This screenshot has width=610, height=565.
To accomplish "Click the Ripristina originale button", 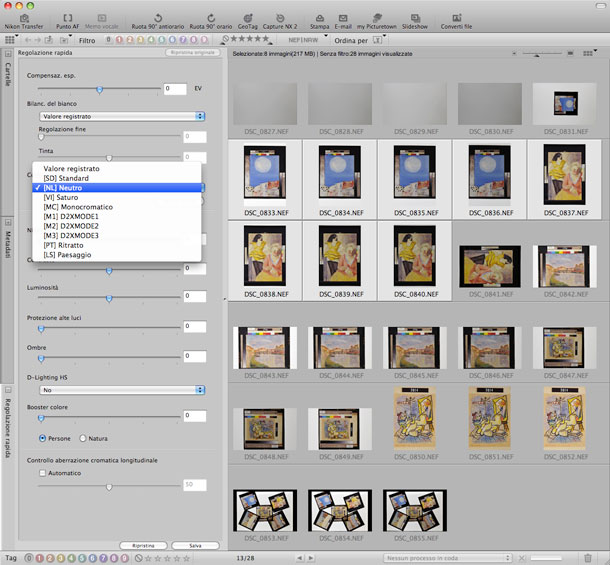I will point(193,52).
